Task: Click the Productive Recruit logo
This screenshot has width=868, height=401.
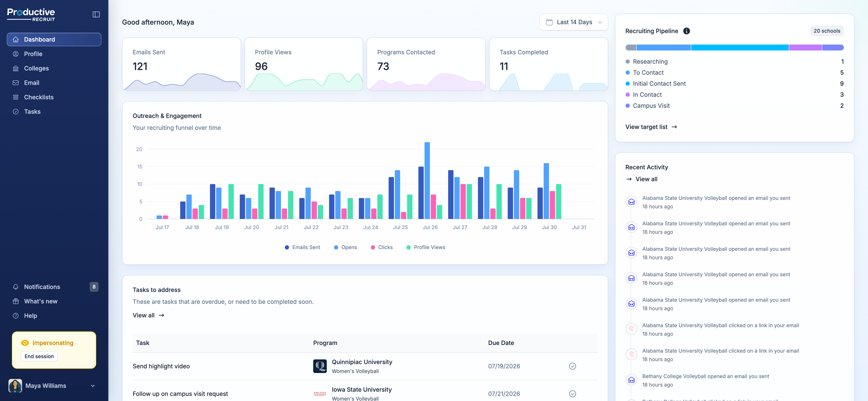Action: [31, 14]
